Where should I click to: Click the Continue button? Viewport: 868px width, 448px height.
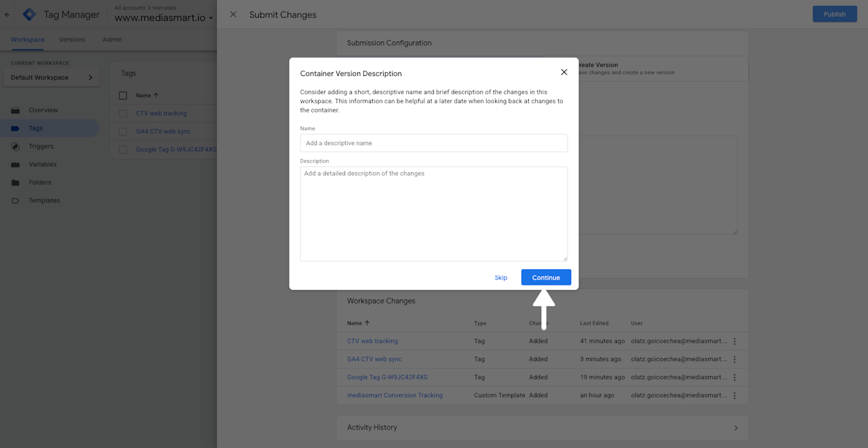pos(546,277)
